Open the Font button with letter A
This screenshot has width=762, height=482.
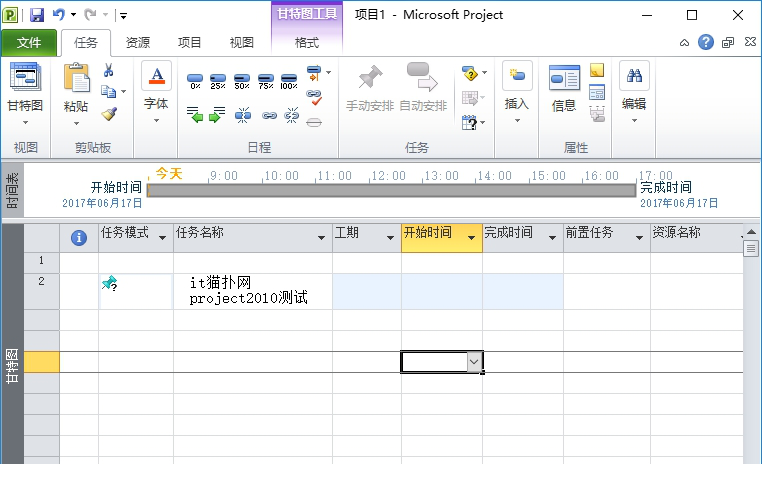(x=156, y=76)
